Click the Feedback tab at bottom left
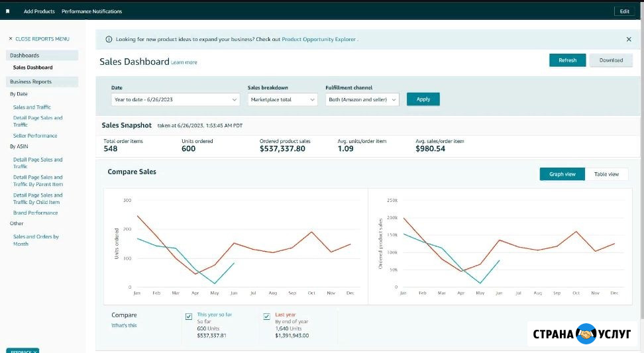This screenshot has height=353, width=644. (x=23, y=350)
